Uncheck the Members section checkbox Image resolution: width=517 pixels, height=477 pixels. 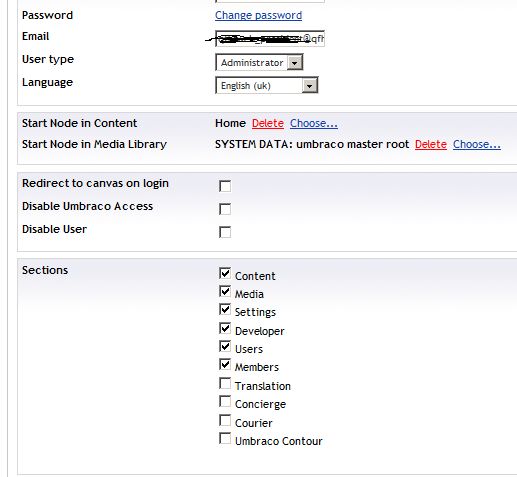(225, 364)
